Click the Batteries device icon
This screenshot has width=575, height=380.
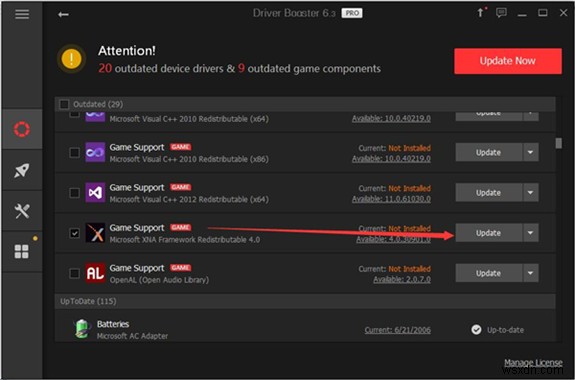click(x=83, y=329)
